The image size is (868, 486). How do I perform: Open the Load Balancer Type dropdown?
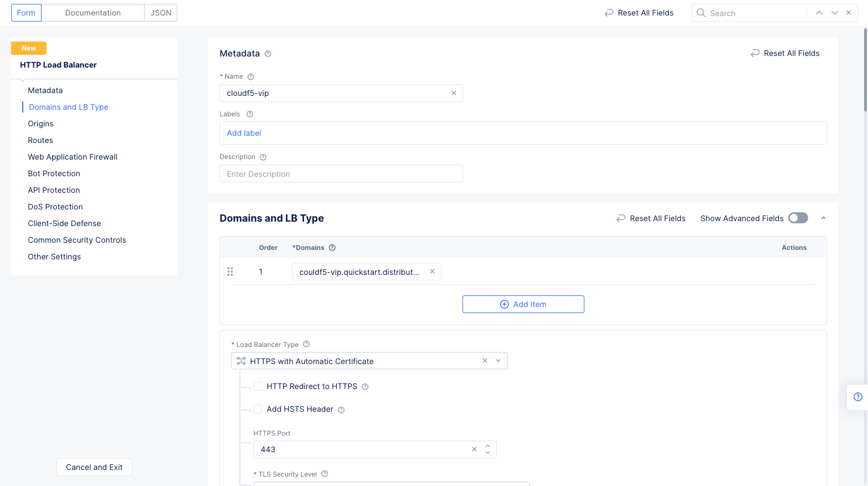click(x=498, y=360)
